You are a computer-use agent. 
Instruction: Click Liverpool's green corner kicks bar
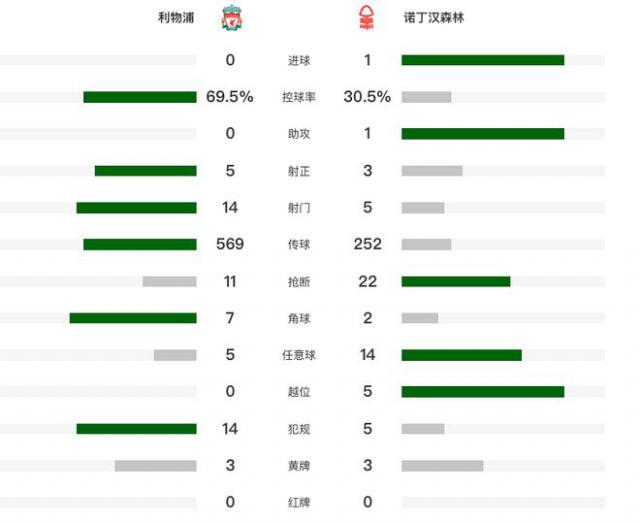coord(132,318)
